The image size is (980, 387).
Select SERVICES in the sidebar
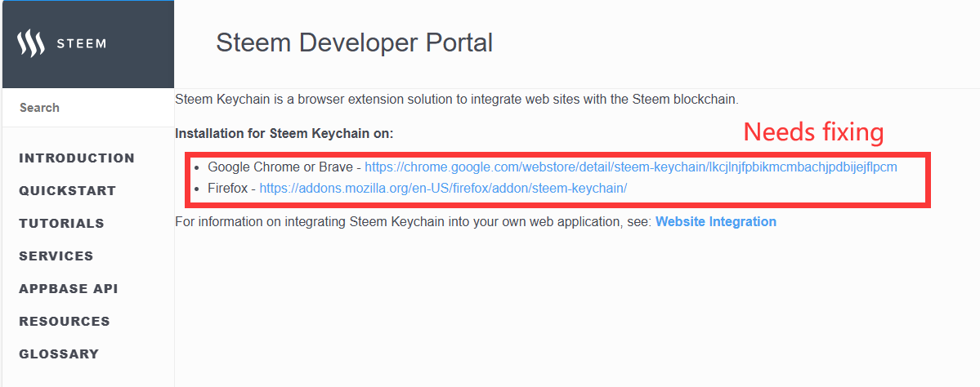[56, 256]
